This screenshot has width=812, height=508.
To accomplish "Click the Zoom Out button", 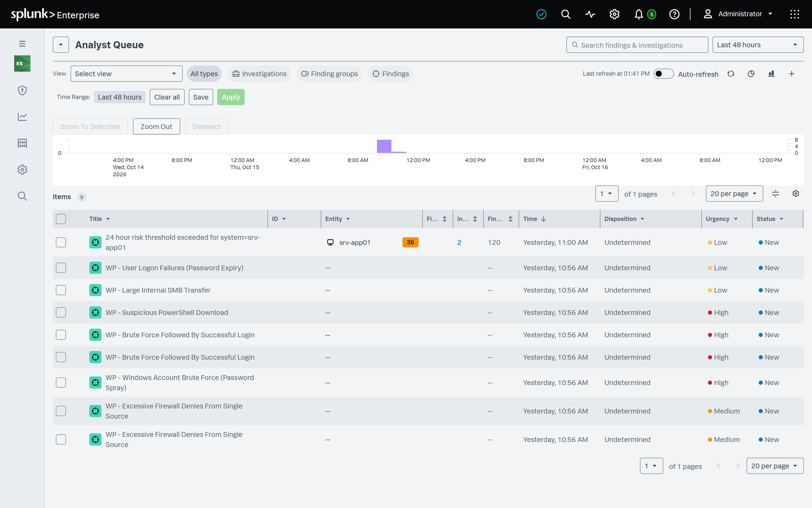I will click(156, 127).
